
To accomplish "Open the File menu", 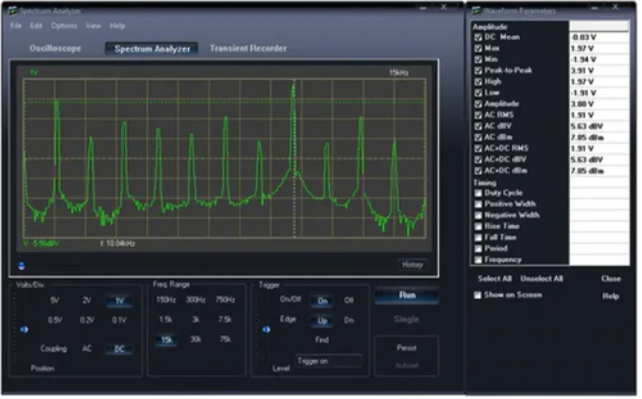I will (16, 26).
